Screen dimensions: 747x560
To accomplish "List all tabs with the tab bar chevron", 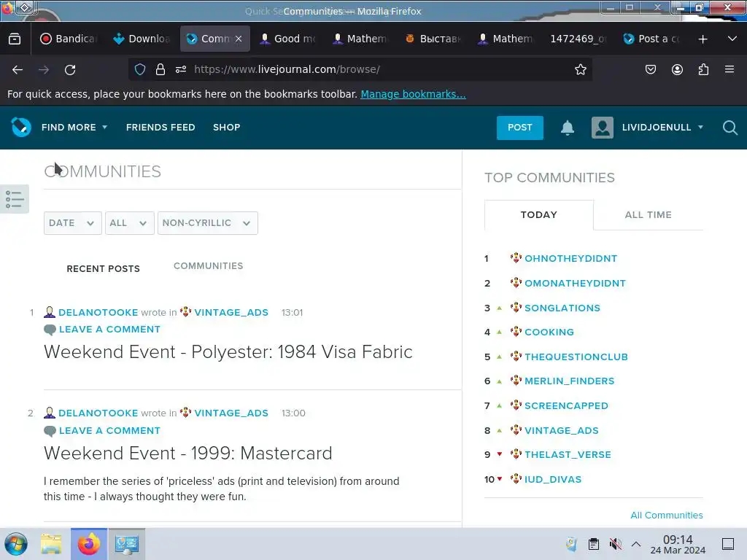I will (732, 39).
